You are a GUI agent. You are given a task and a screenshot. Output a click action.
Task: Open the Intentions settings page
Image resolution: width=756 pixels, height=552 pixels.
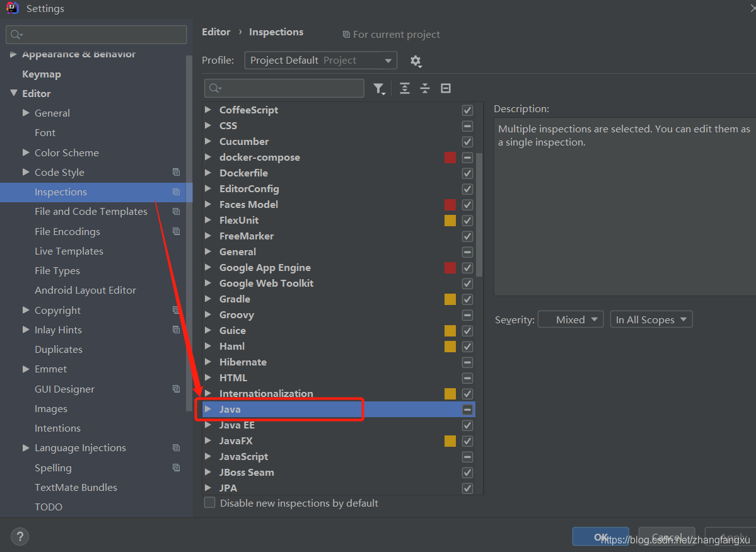pos(57,428)
